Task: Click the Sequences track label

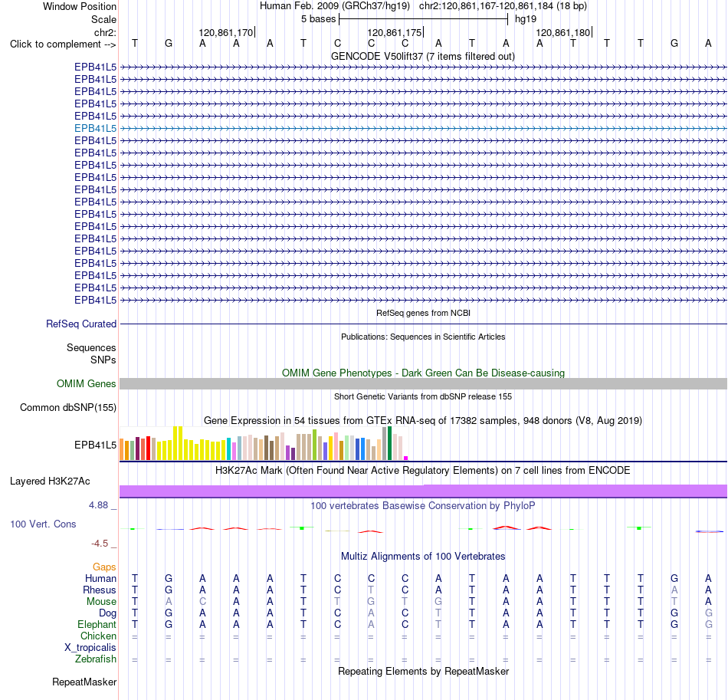Action: pyautogui.click(x=91, y=347)
